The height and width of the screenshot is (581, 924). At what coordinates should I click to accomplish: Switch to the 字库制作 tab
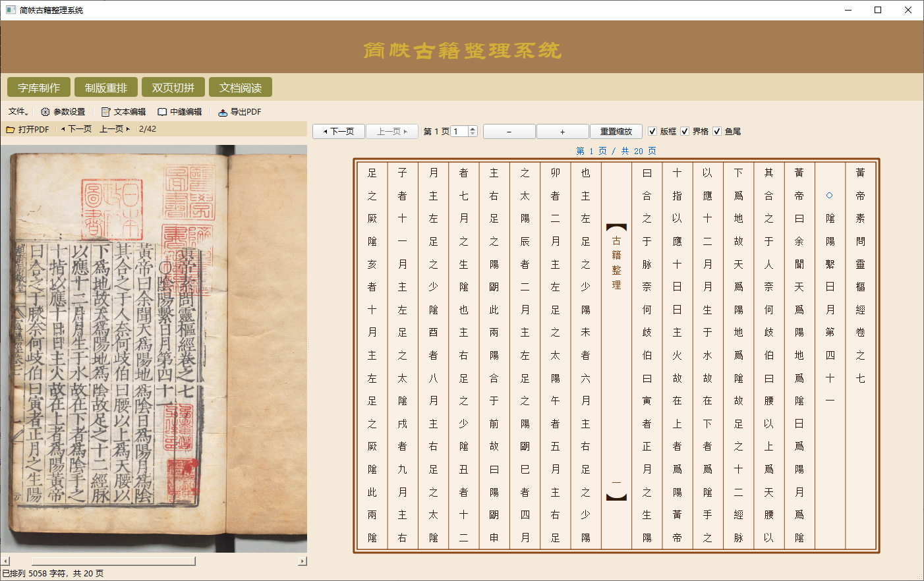click(39, 88)
